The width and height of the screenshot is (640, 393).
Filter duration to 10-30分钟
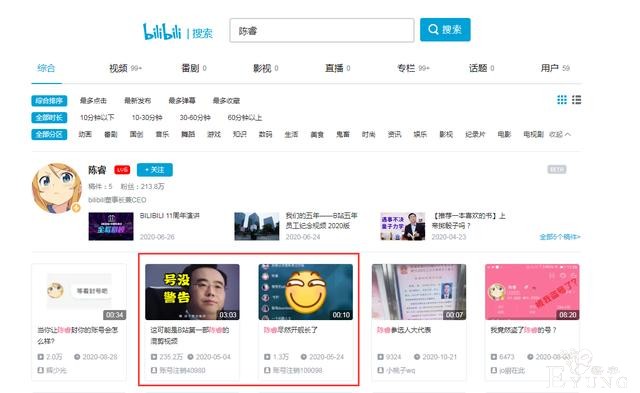pyautogui.click(x=147, y=118)
